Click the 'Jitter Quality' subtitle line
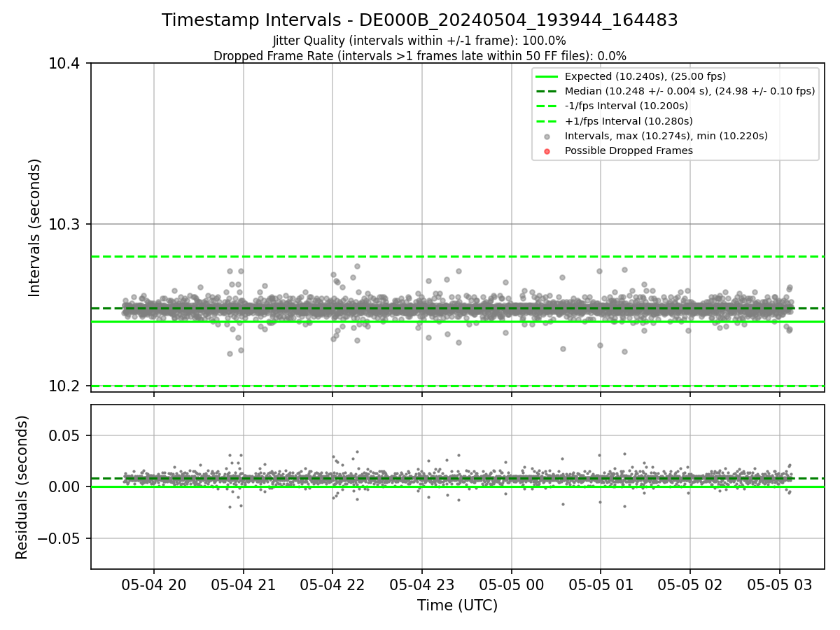Image resolution: width=840 pixels, height=630 pixels. tap(420, 41)
